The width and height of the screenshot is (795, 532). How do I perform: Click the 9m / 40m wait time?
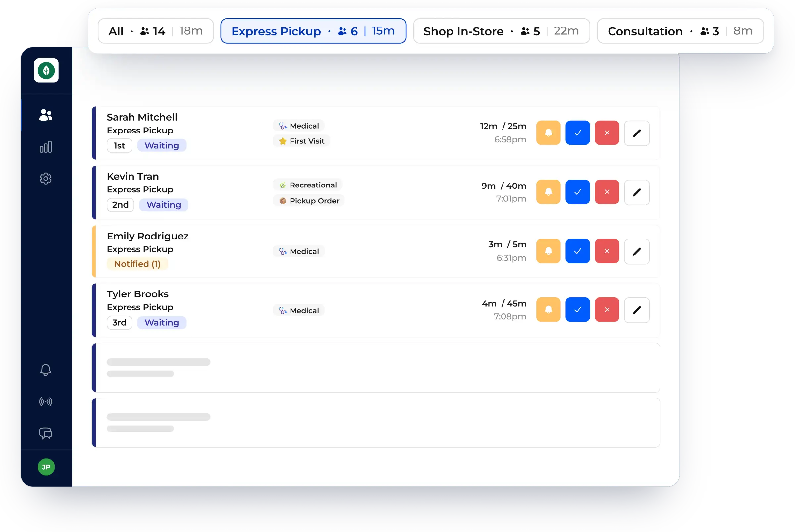(504, 186)
